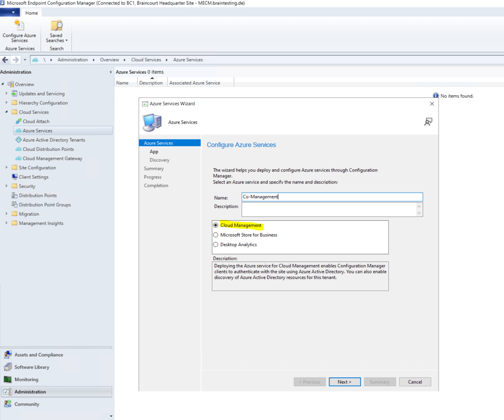Open the Assets and Compliance workspace
Image resolution: width=504 pixels, height=420 pixels.
pos(38,354)
